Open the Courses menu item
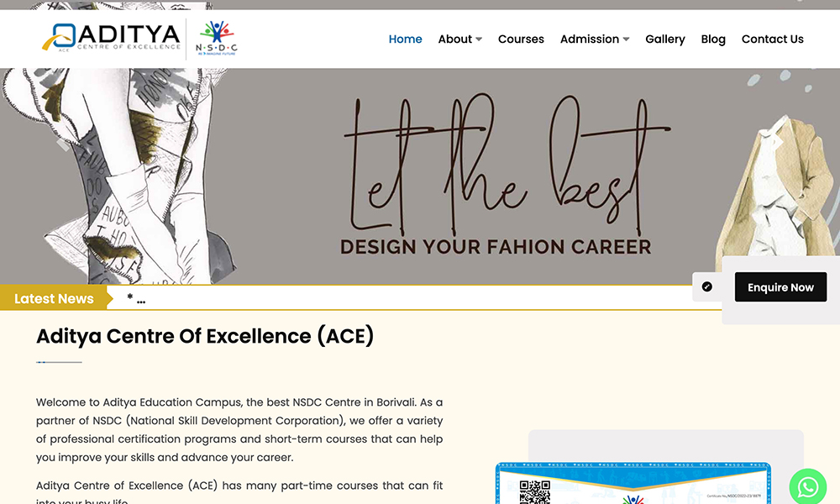The height and width of the screenshot is (504, 840). pyautogui.click(x=521, y=39)
